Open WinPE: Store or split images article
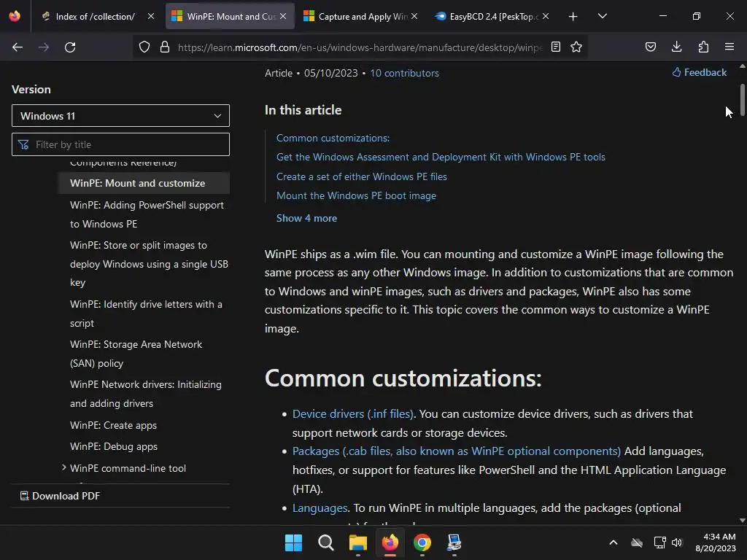 [x=149, y=264]
